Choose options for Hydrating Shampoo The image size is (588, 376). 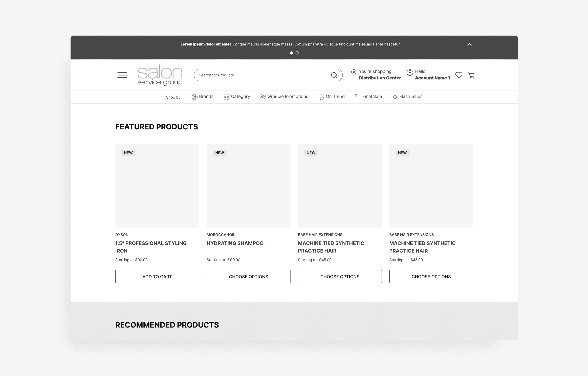tap(248, 277)
